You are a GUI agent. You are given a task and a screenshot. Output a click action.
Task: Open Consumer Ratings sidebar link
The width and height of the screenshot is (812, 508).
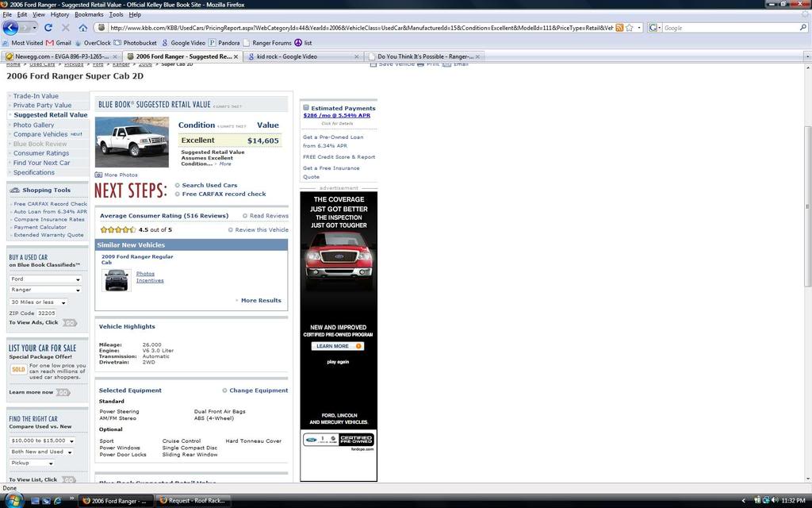[41, 153]
